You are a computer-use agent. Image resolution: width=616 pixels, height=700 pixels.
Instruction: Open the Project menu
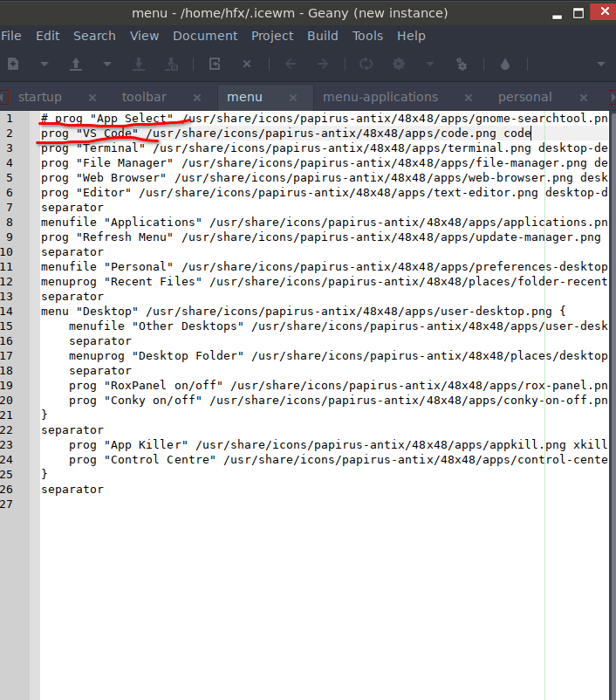pos(272,36)
